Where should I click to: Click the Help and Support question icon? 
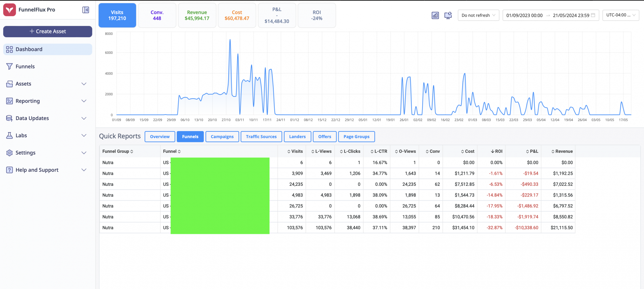(9, 170)
